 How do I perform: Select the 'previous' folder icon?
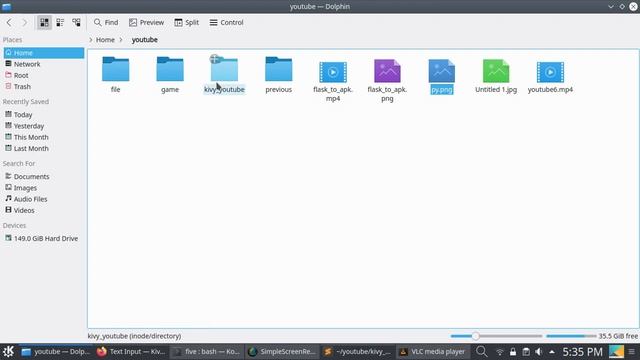(x=278, y=69)
